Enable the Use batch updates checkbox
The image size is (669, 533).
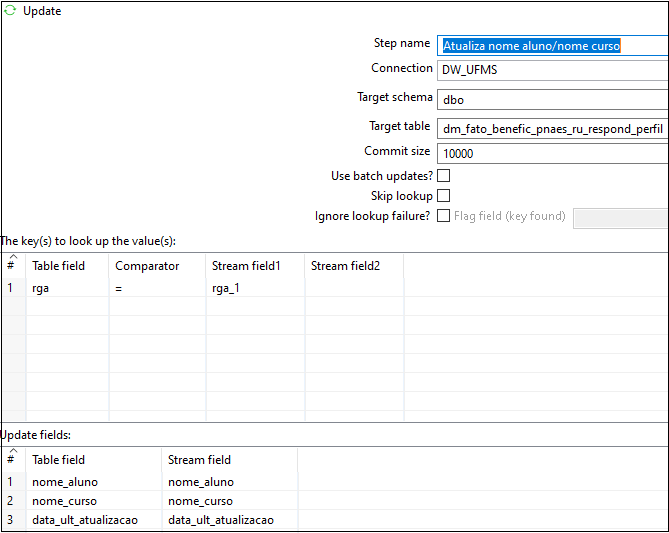pyautogui.click(x=443, y=176)
